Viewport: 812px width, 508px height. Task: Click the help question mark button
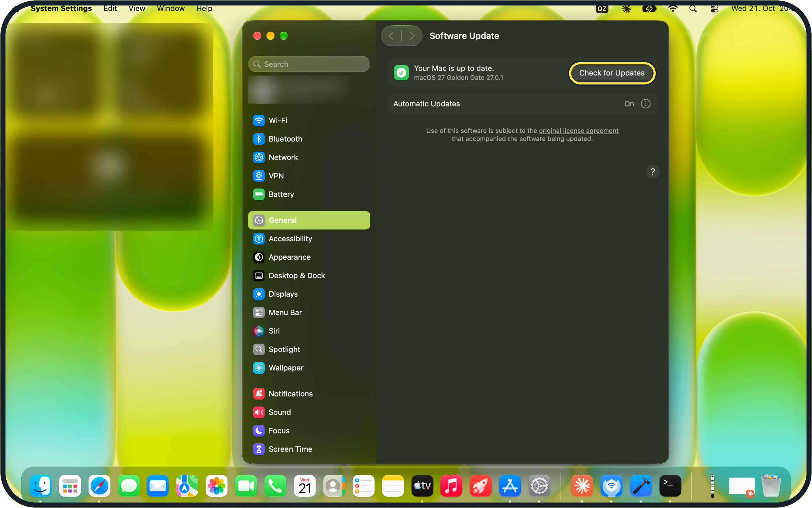tap(653, 172)
